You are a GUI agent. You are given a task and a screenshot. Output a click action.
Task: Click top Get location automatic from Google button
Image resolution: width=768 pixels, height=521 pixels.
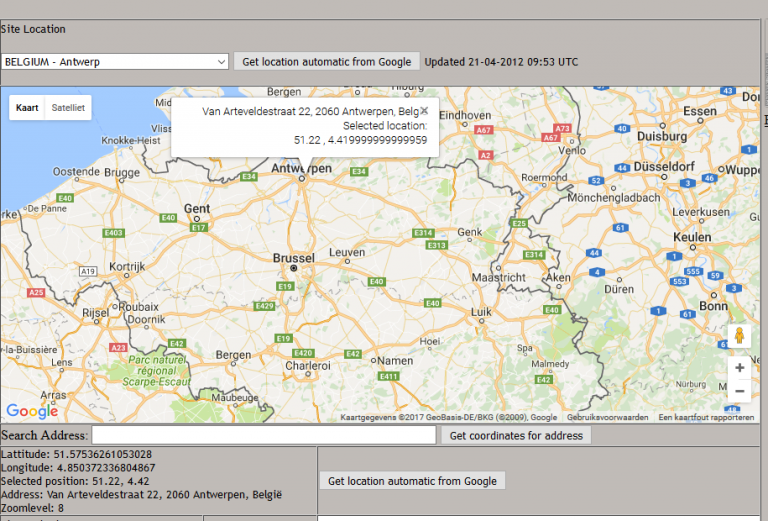[327, 62]
